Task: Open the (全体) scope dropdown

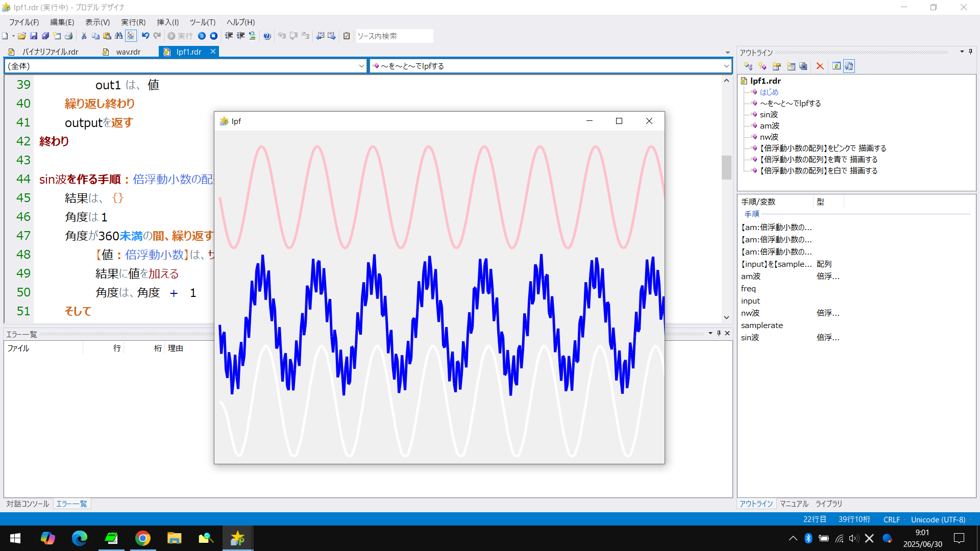Action: tap(361, 66)
